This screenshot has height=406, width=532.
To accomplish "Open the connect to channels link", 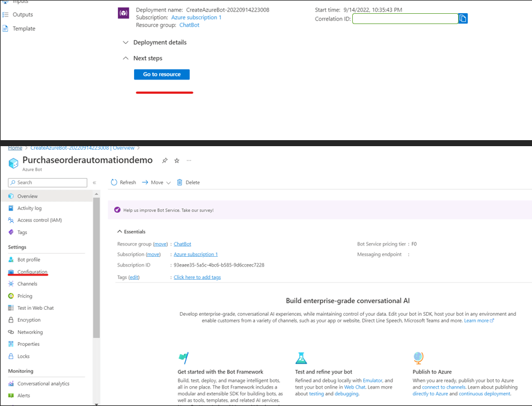I will (x=444, y=387).
